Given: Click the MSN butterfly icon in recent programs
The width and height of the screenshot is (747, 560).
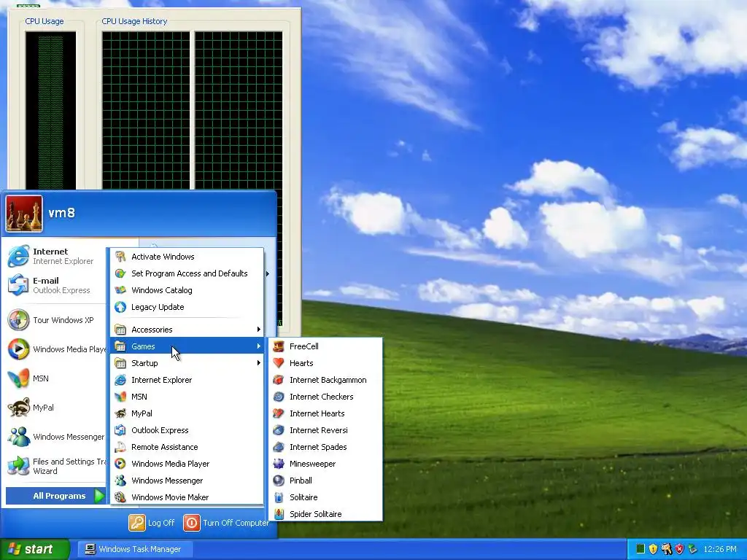Looking at the screenshot, I should tap(18, 378).
